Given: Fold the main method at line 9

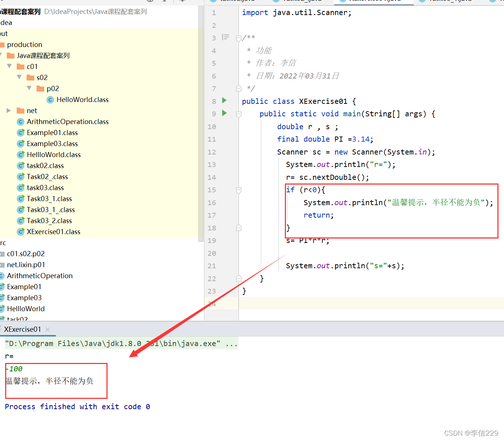Looking at the screenshot, I should point(239,114).
